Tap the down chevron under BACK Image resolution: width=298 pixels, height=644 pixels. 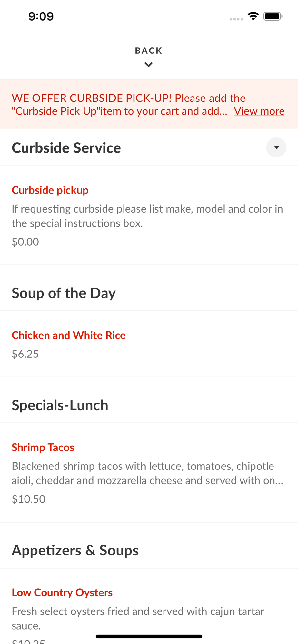pos(149,64)
